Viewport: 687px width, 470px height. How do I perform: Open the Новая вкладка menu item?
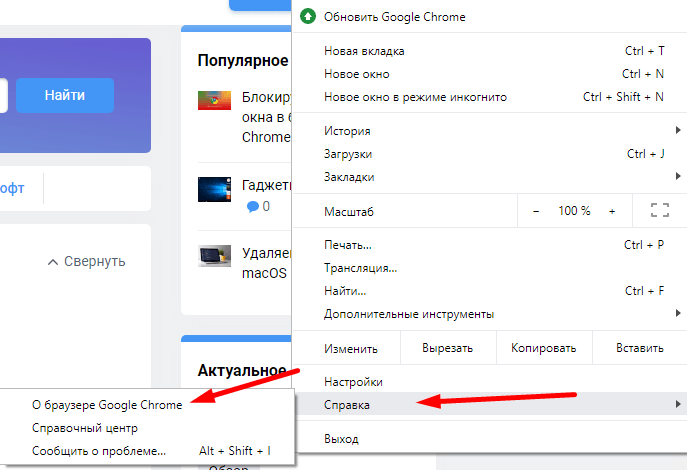(x=489, y=51)
